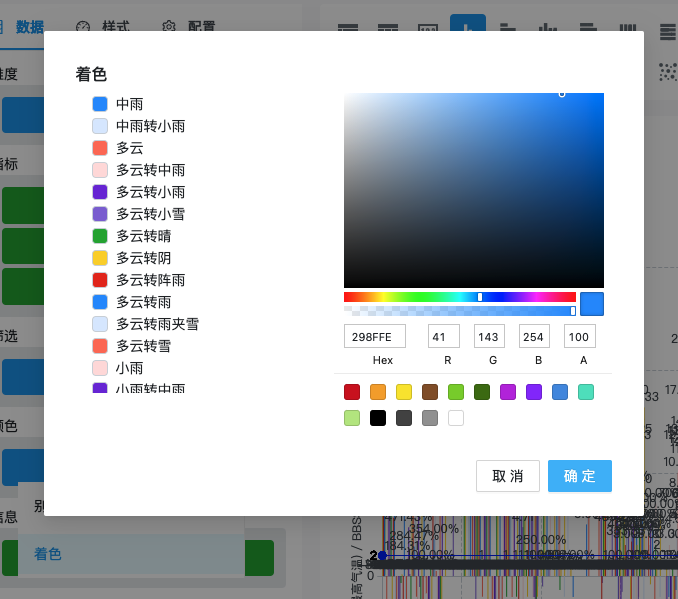Image resolution: width=678 pixels, height=599 pixels.
Task: Click the R value field
Action: pyautogui.click(x=444, y=336)
